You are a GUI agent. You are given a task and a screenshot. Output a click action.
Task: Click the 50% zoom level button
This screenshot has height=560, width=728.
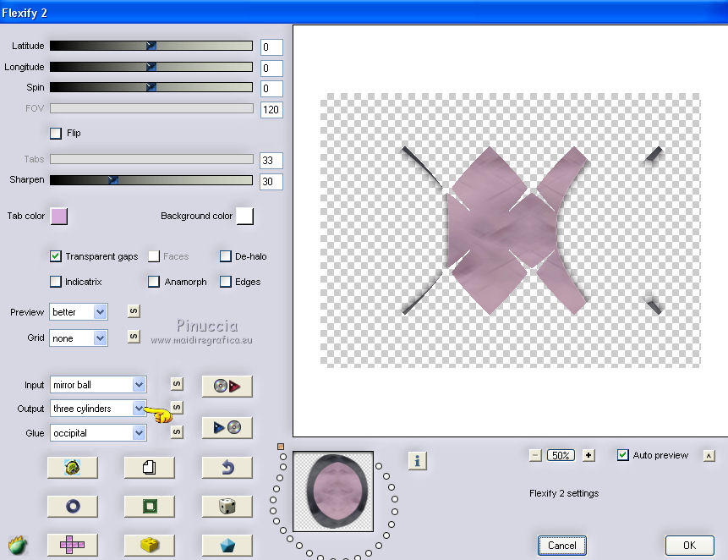(561, 455)
